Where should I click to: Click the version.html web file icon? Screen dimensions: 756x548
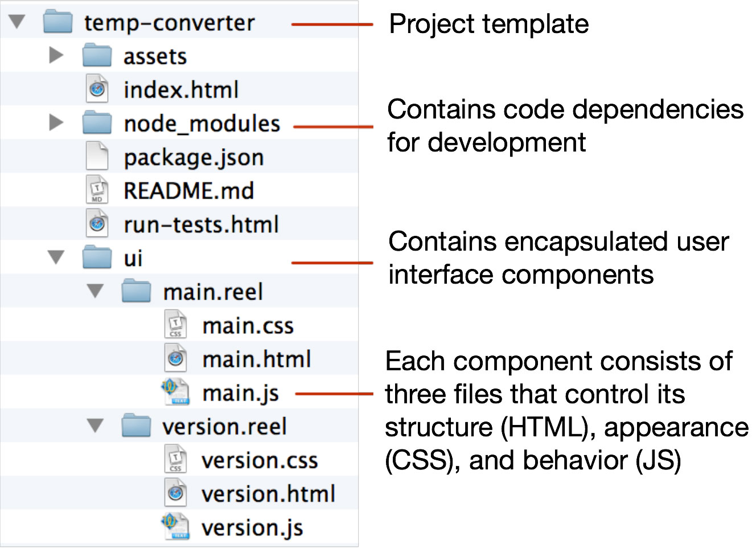tap(175, 492)
